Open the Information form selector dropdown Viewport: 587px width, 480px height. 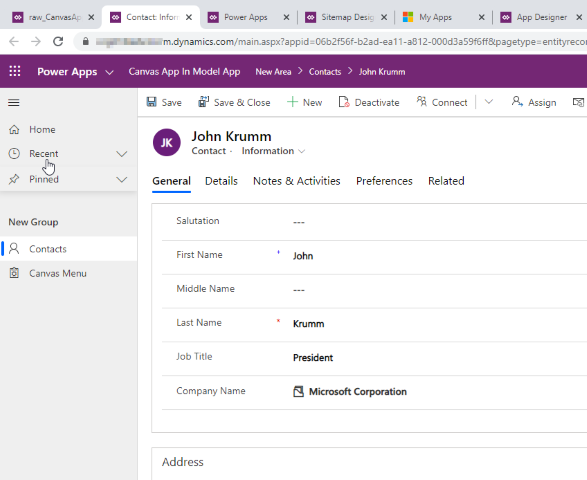pyautogui.click(x=274, y=151)
